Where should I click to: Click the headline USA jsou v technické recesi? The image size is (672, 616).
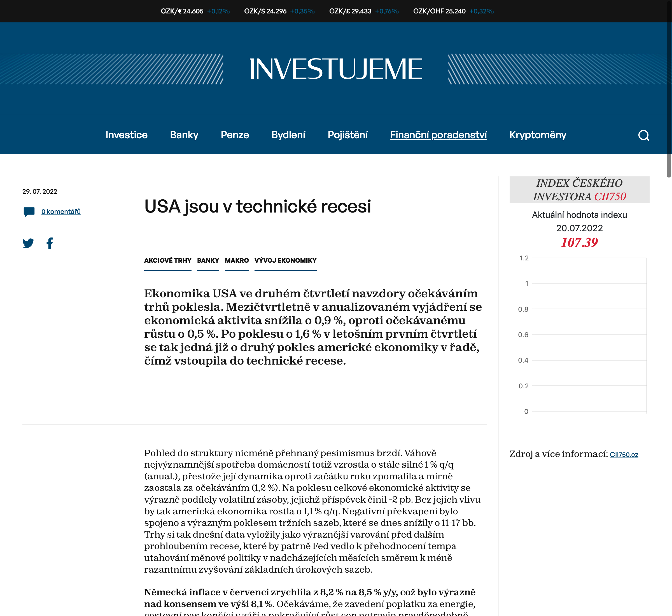(257, 206)
